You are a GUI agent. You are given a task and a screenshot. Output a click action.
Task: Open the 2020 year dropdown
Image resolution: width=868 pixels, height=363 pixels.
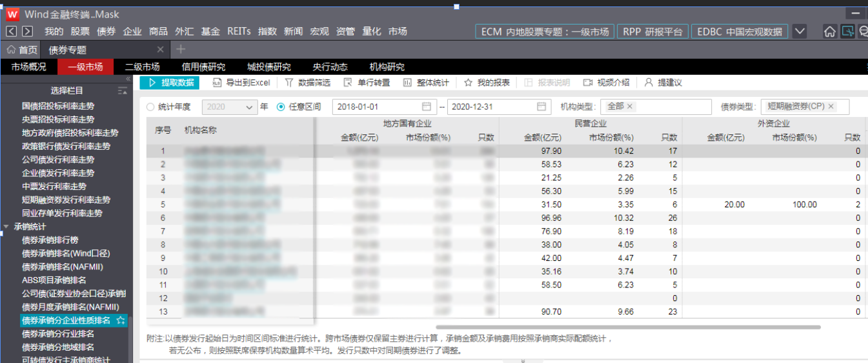pos(229,107)
